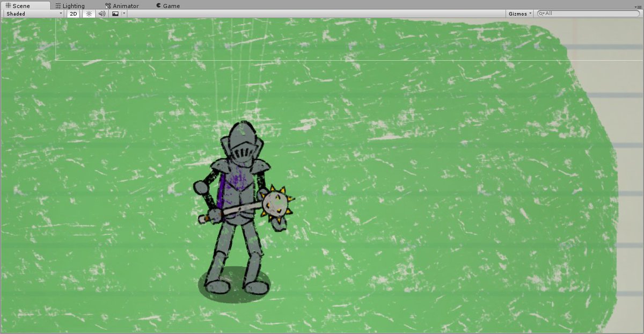Toggle the 2D view mode button
644x334 pixels.
pos(74,13)
